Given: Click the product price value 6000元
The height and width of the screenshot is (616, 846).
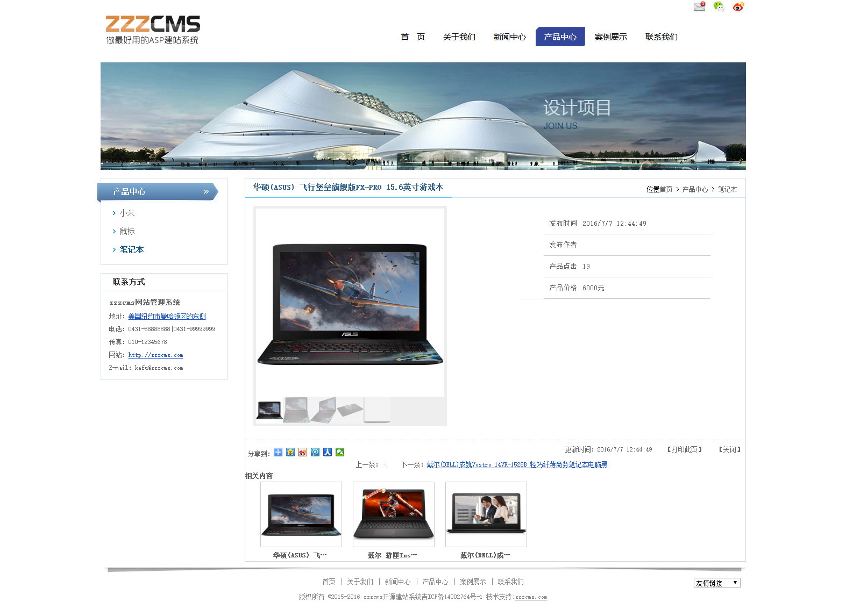Looking at the screenshot, I should tap(593, 288).
